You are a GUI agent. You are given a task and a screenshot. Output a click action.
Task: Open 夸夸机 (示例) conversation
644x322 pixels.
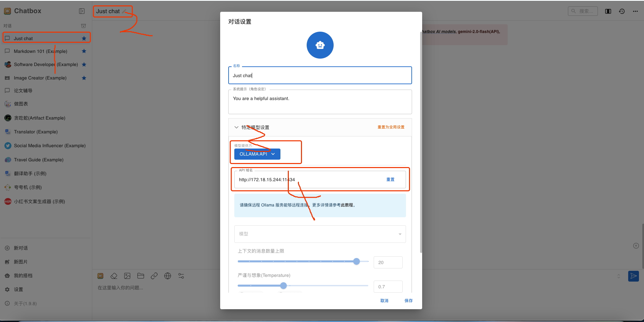tap(46, 187)
